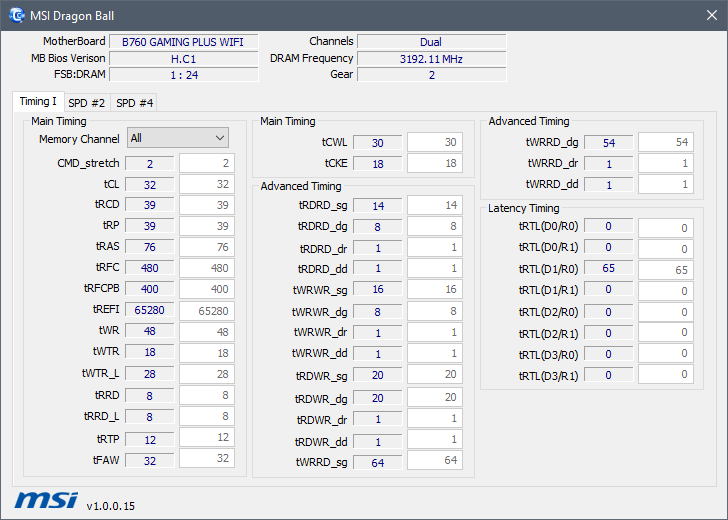The image size is (728, 520).
Task: Click the tRTL(D3/R1) editable input field
Action: click(x=665, y=374)
